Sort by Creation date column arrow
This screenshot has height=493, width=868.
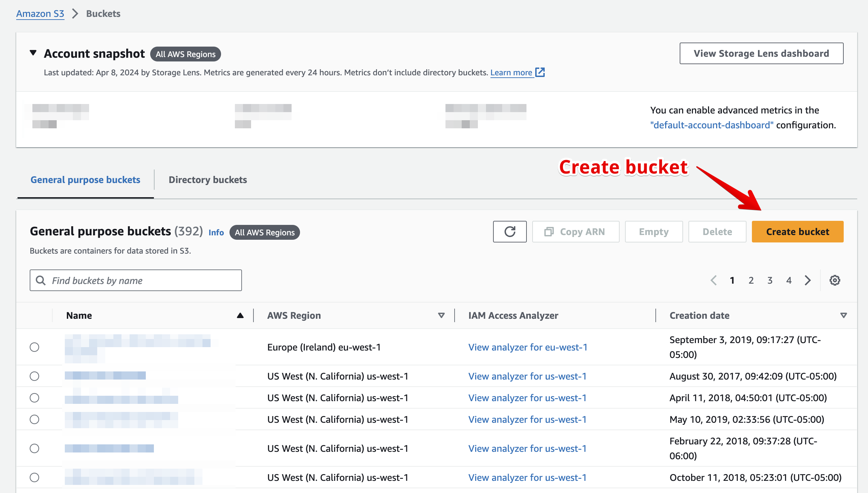843,316
